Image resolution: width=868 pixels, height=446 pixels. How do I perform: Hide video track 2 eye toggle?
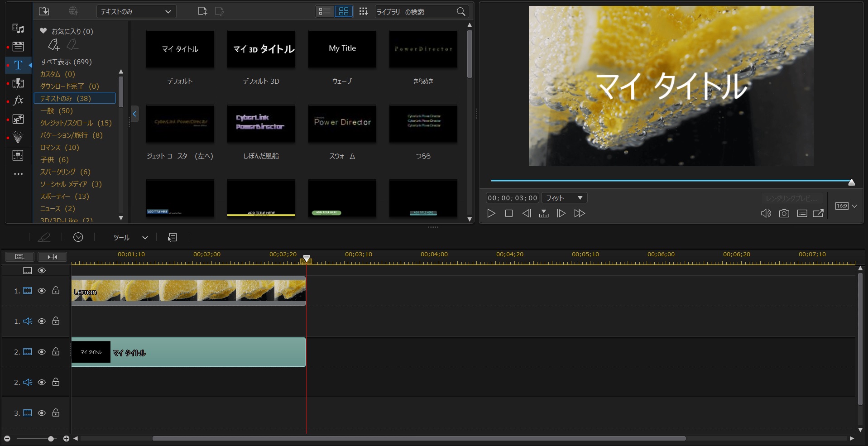[x=42, y=352]
